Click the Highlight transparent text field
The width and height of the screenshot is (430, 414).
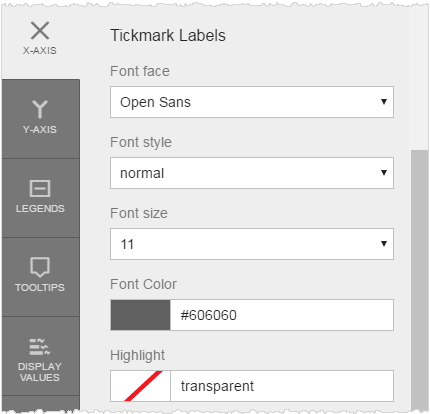(282, 386)
